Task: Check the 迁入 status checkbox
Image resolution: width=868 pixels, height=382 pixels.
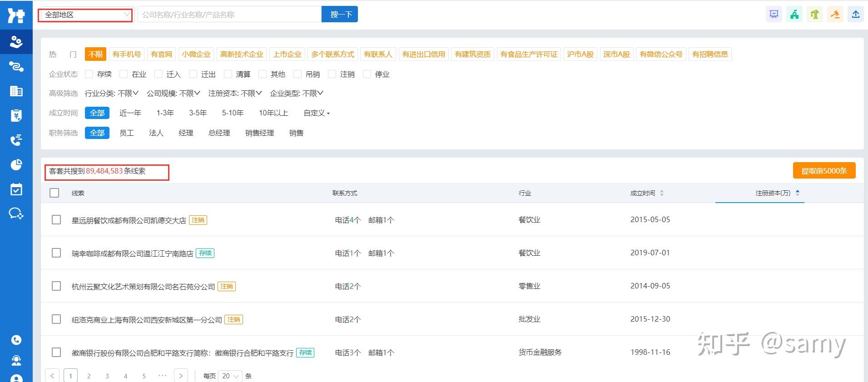Action: click(x=159, y=74)
